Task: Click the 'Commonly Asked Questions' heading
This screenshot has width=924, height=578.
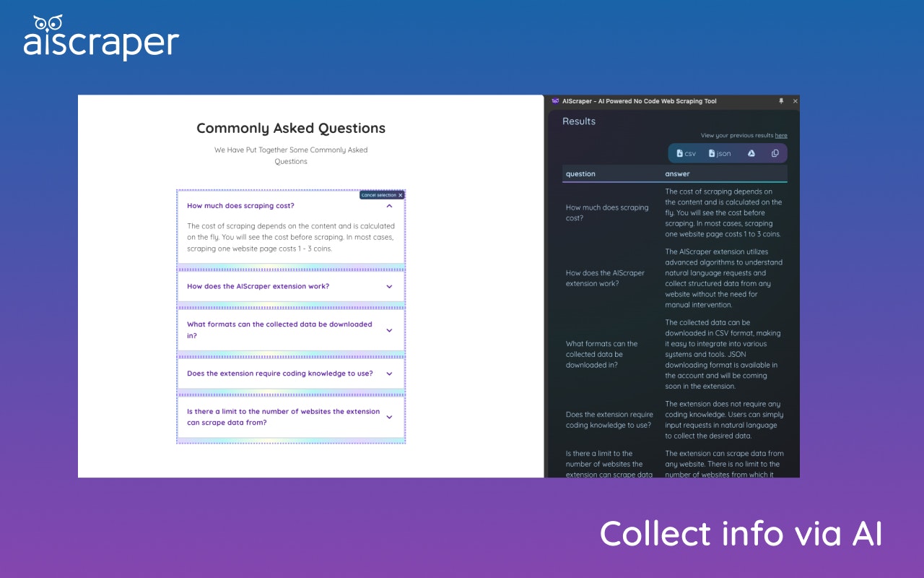Action: pos(291,128)
